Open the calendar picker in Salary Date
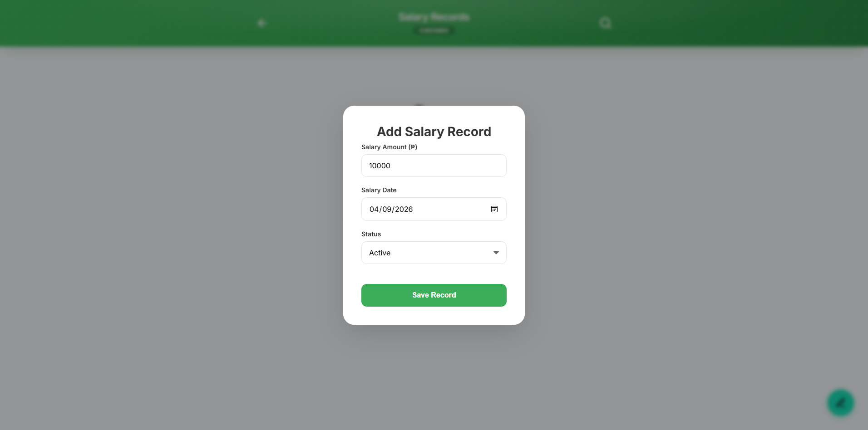 [x=494, y=209]
